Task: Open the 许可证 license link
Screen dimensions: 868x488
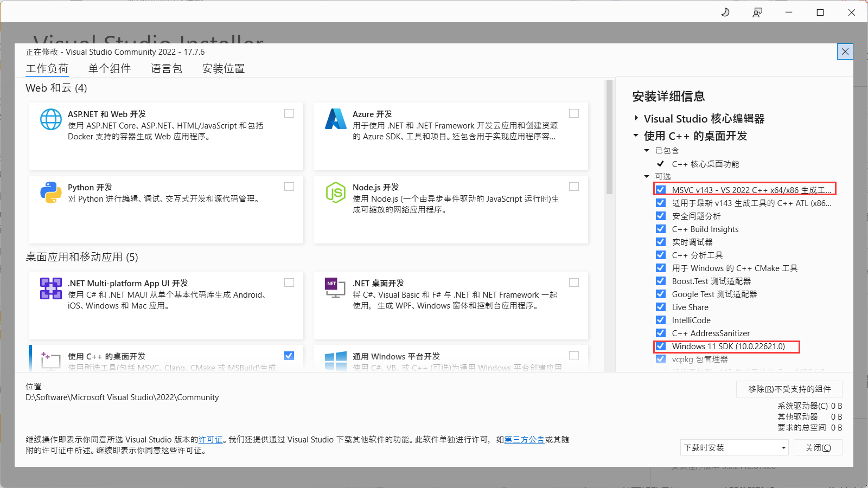Action: click(x=210, y=440)
